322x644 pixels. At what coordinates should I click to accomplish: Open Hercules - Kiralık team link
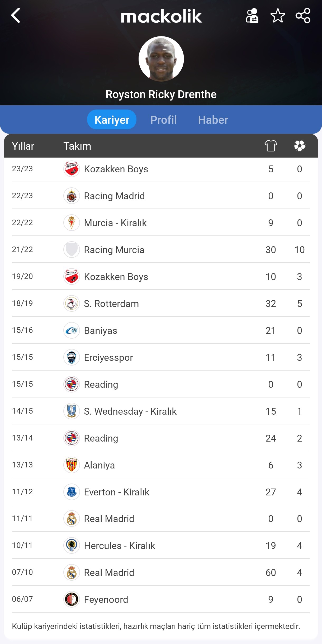pyautogui.click(x=119, y=546)
